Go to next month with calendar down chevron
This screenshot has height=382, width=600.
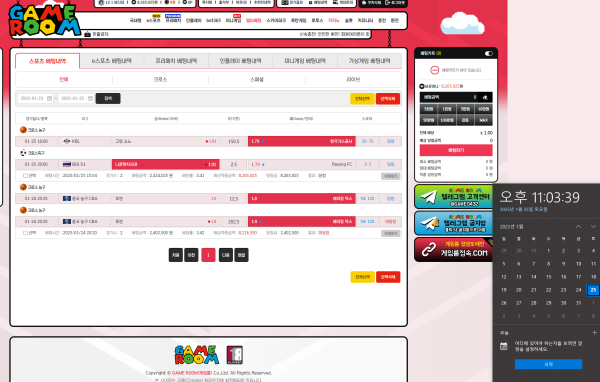point(593,227)
